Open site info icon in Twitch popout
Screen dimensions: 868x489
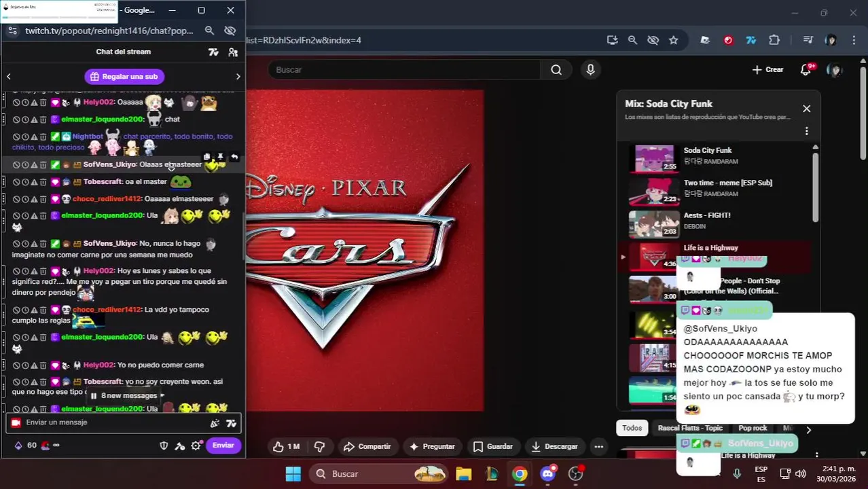pos(12,31)
